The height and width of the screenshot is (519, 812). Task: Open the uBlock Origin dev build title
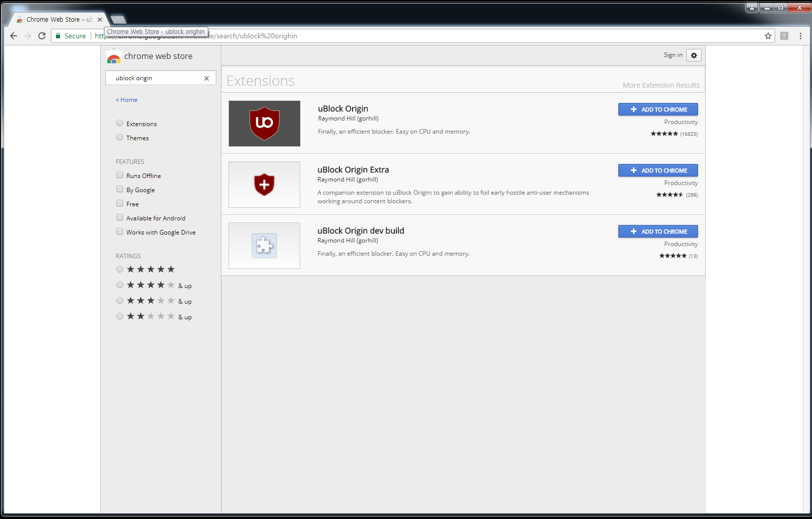(361, 231)
